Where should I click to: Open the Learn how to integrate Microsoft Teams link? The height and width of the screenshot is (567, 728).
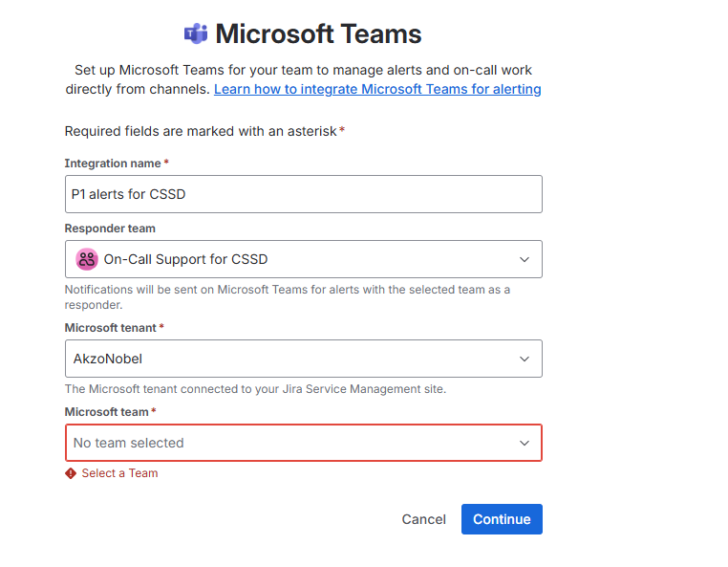coord(377,89)
